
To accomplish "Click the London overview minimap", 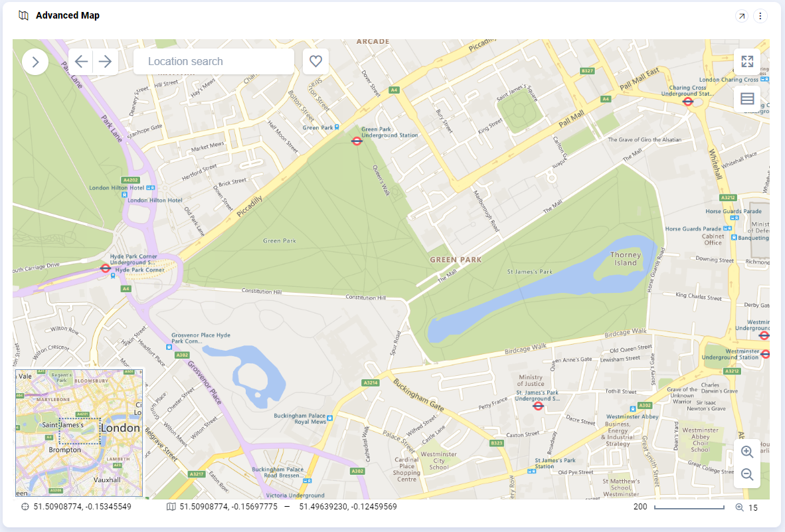I will point(79,432).
